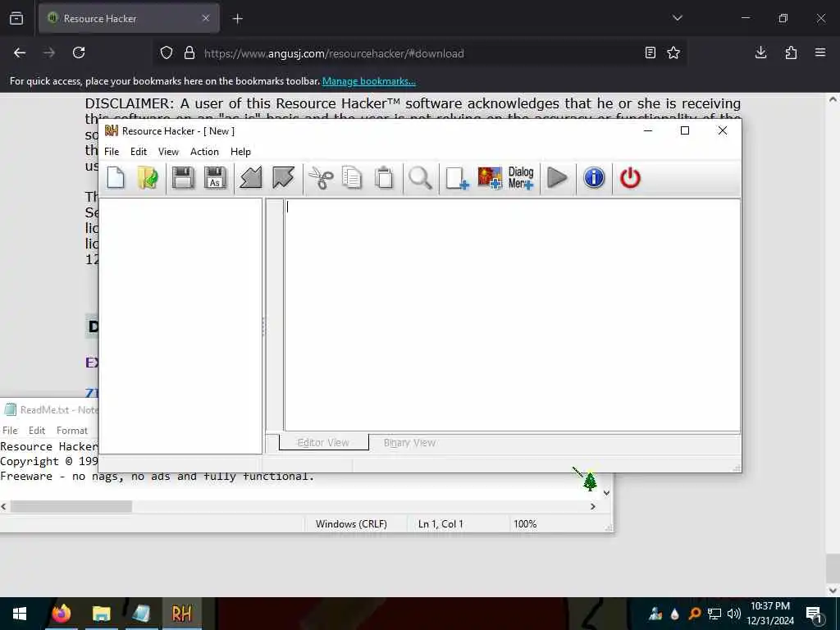840x630 pixels.
Task: Click the Manage bookmarks link
Action: (x=368, y=81)
